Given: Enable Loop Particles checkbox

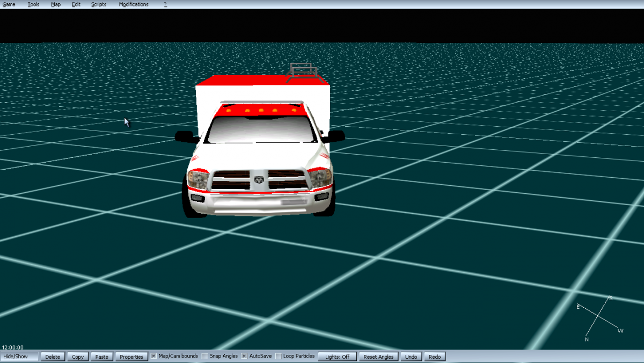Looking at the screenshot, I should tap(279, 356).
